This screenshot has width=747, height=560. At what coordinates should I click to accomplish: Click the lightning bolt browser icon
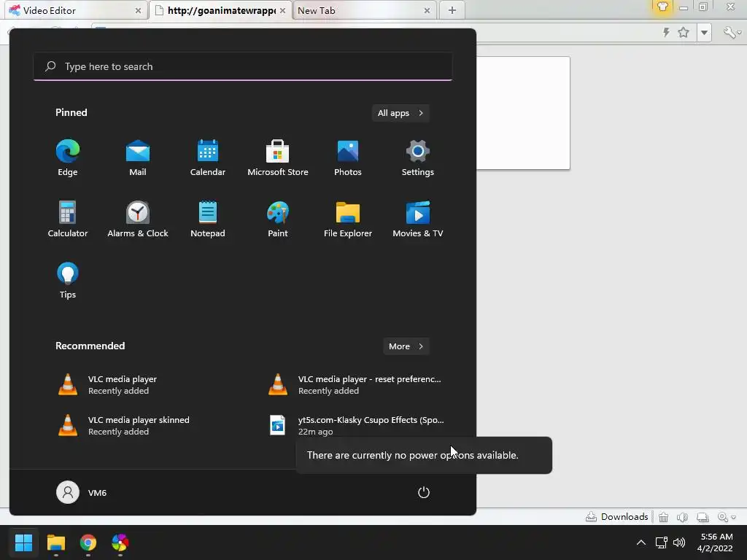[666, 32]
